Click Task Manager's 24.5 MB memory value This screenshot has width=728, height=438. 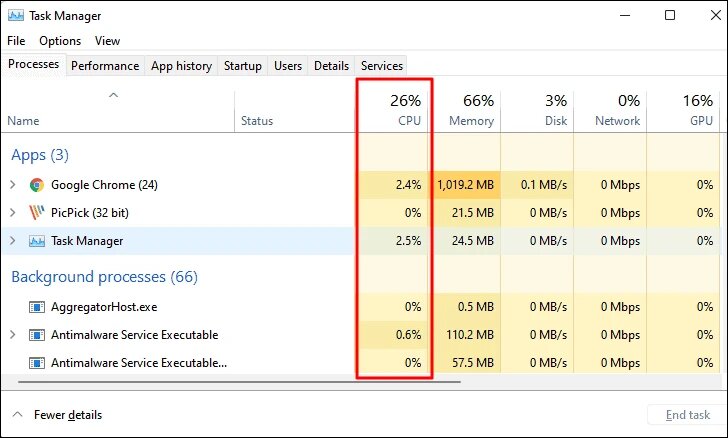click(473, 241)
